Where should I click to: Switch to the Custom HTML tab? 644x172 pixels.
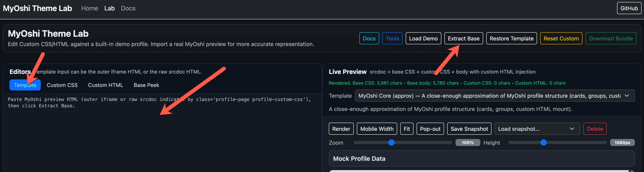pyautogui.click(x=106, y=85)
